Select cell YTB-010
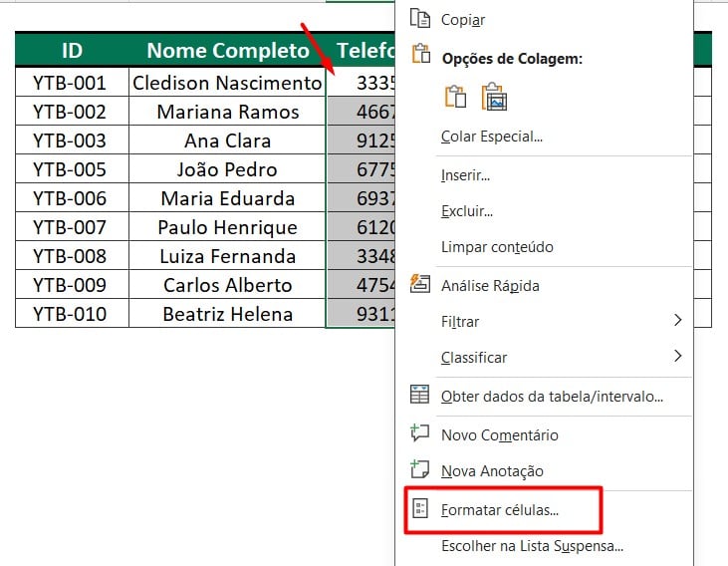Viewport: 728px width, 566px height. [72, 313]
